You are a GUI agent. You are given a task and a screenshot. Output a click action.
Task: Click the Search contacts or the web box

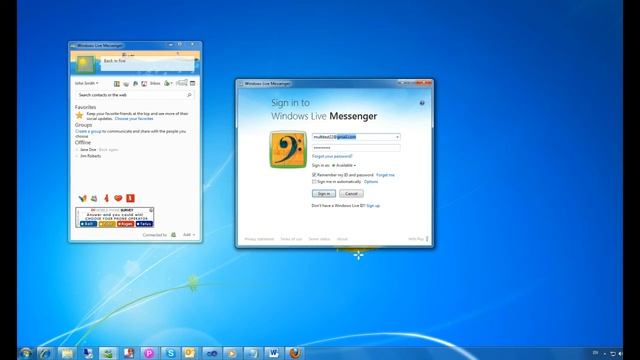134,95
